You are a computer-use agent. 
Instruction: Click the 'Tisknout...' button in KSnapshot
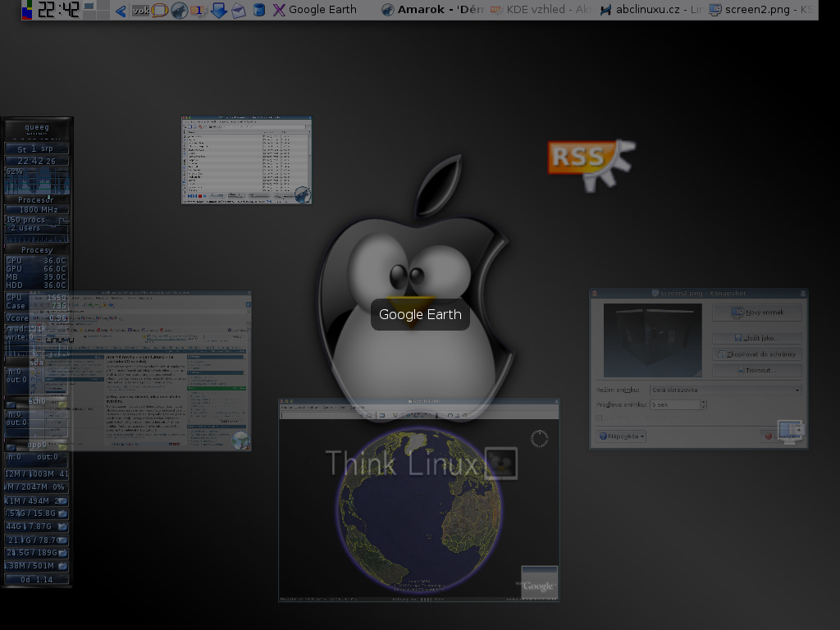pos(757,370)
